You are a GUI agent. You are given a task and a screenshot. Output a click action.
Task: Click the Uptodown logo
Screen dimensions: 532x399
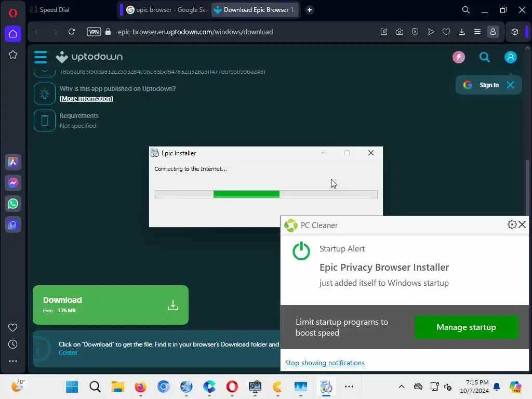click(x=89, y=57)
